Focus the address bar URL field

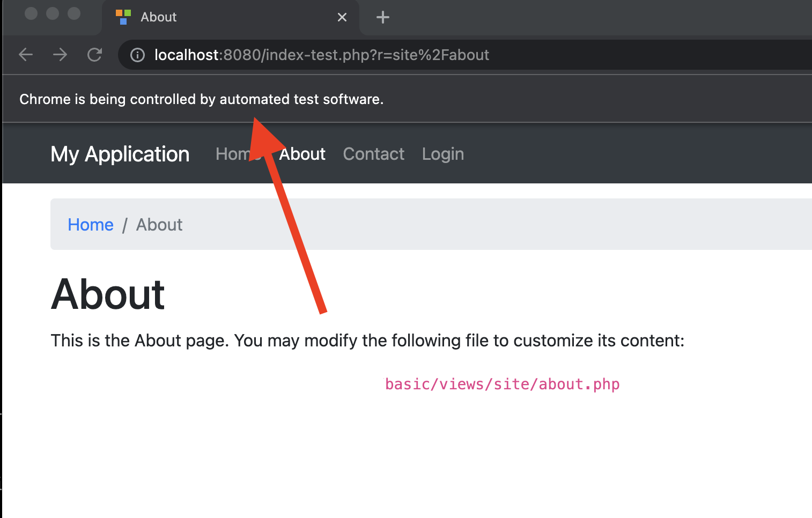pyautogui.click(x=375, y=55)
